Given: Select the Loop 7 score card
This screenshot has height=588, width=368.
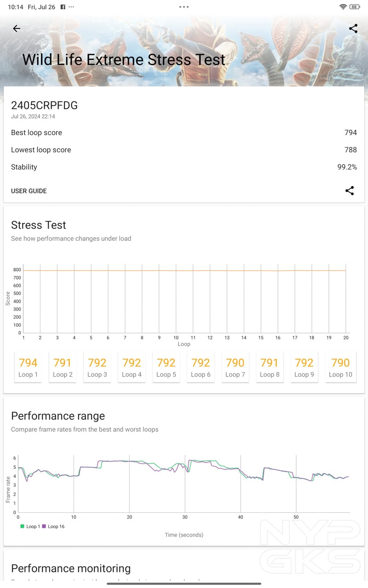Looking at the screenshot, I should click(x=235, y=367).
